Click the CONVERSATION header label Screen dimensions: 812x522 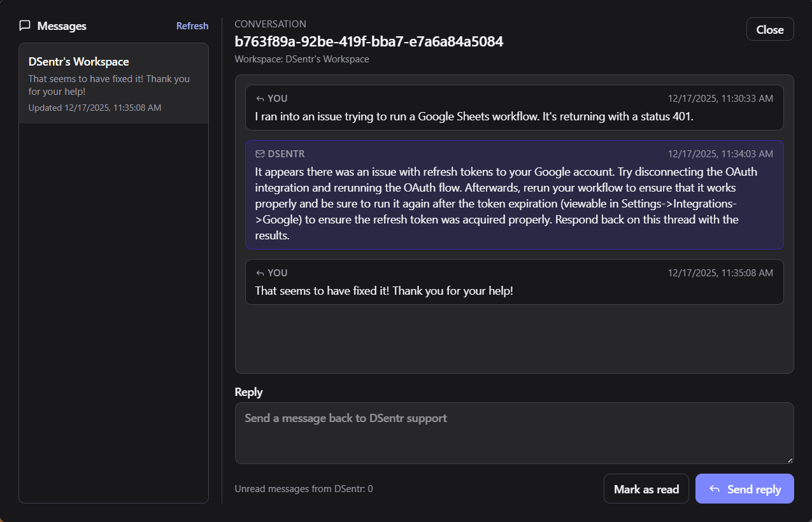click(271, 24)
